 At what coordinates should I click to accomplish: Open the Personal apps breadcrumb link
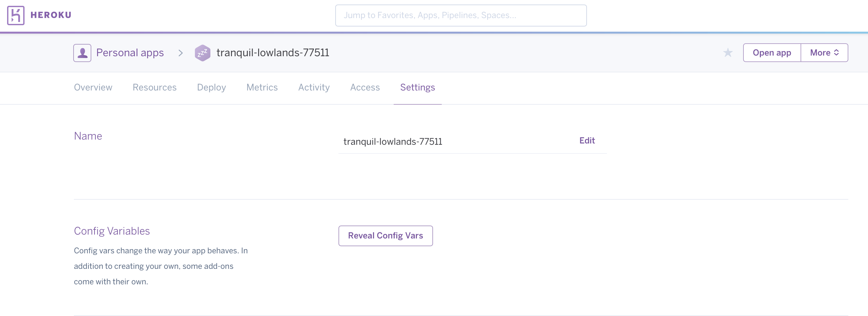tap(130, 53)
